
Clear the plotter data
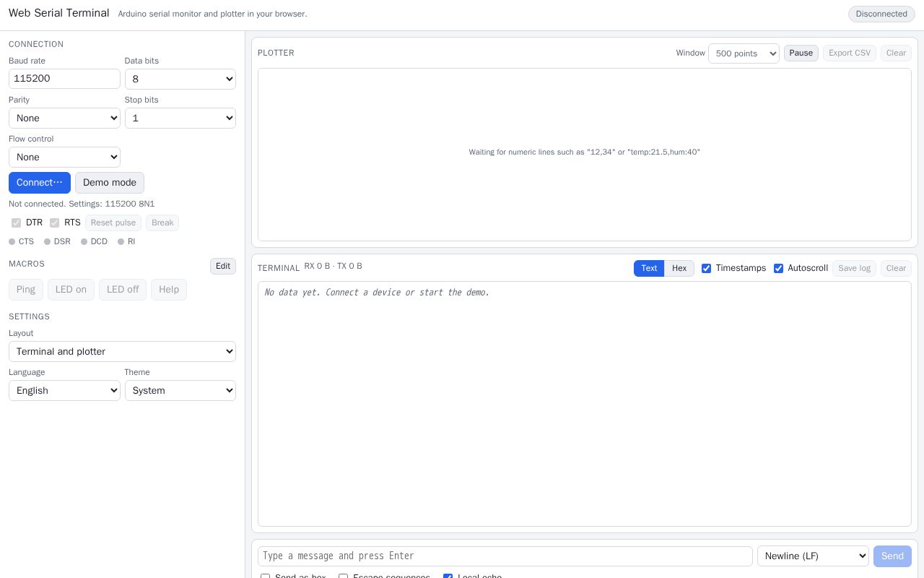(x=896, y=53)
